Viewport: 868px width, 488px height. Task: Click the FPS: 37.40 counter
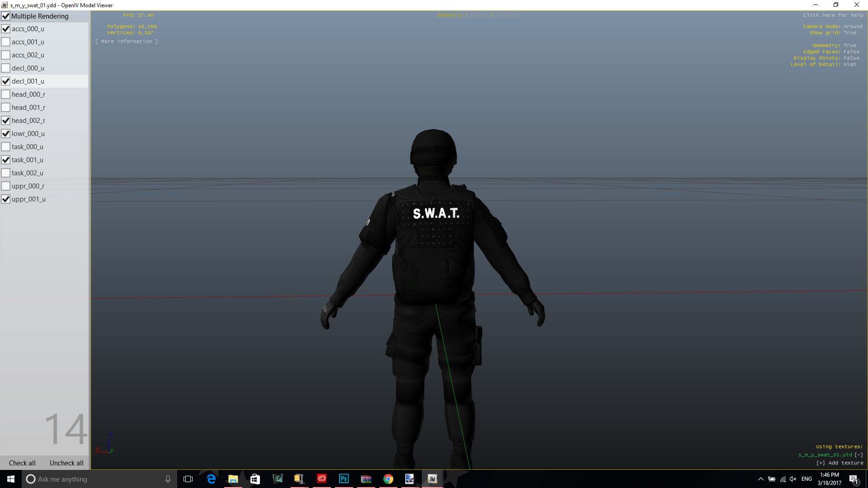[138, 15]
